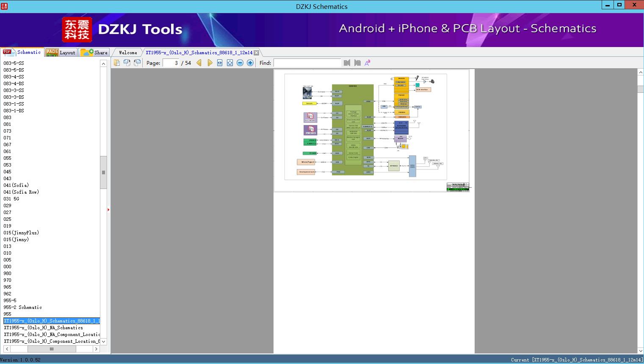Select 031 5G in the list
The height and width of the screenshot is (364, 644).
click(x=11, y=199)
